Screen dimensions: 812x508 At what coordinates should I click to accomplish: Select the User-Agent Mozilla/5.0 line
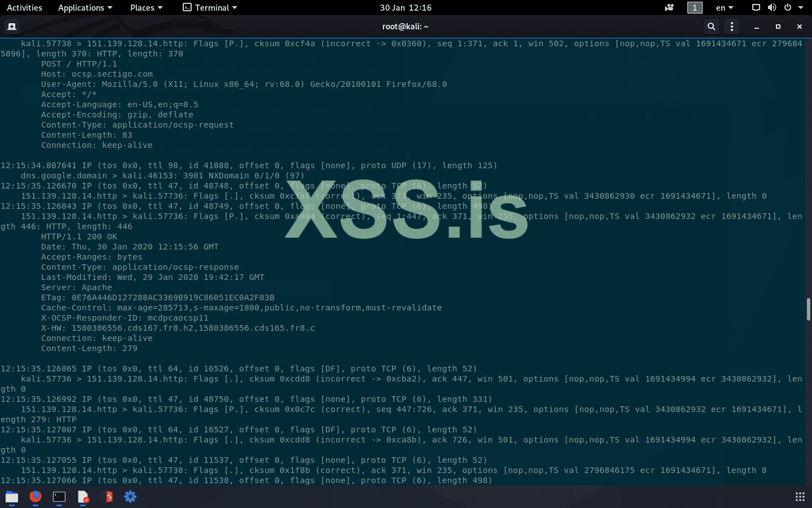tap(244, 84)
